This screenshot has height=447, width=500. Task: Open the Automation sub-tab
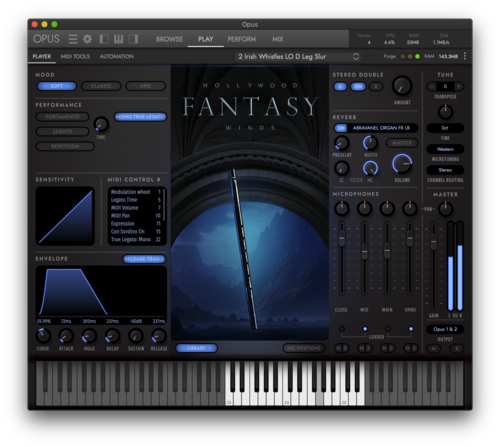tap(117, 56)
